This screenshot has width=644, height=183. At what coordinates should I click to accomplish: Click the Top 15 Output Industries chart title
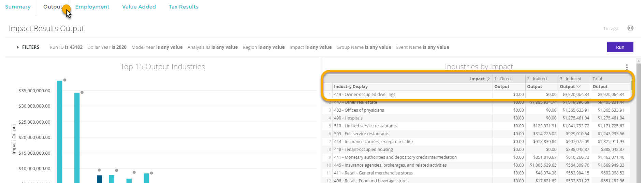(x=163, y=67)
